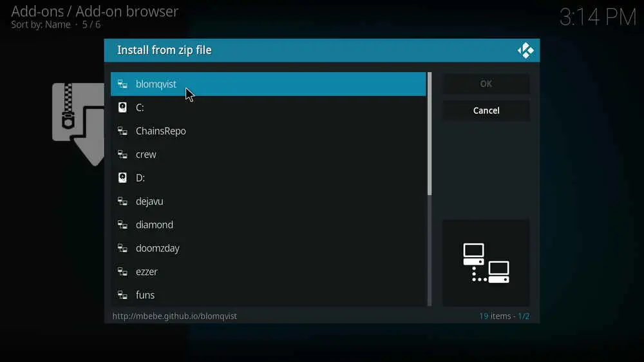The width and height of the screenshot is (644, 362).
Task: Click the 19 items page counter
Action: click(504, 316)
